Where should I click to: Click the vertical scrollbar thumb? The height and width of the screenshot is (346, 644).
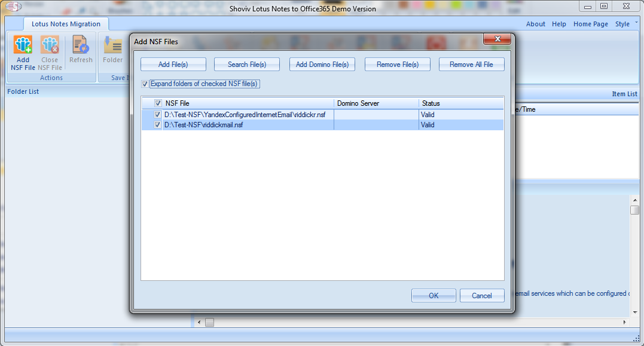pyautogui.click(x=634, y=210)
